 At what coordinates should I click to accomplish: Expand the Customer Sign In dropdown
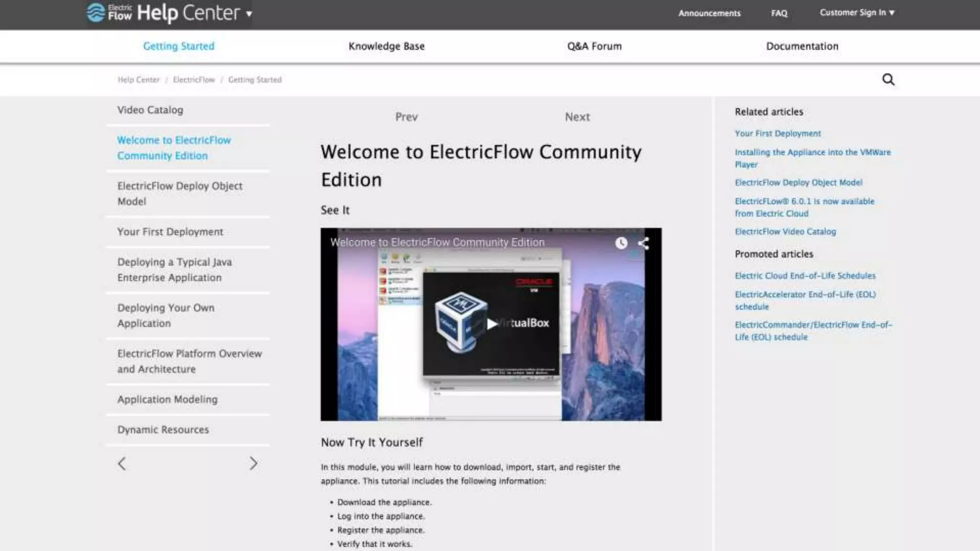[x=857, y=13]
